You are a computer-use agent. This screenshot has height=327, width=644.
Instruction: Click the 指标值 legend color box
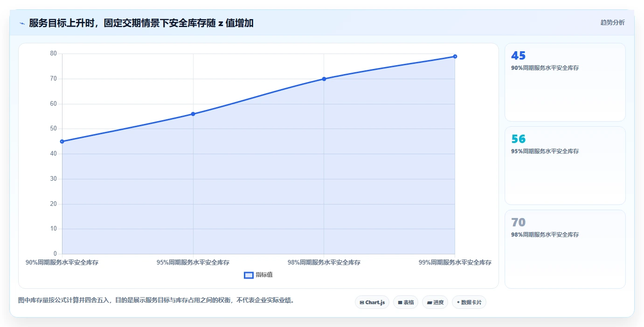pos(249,275)
